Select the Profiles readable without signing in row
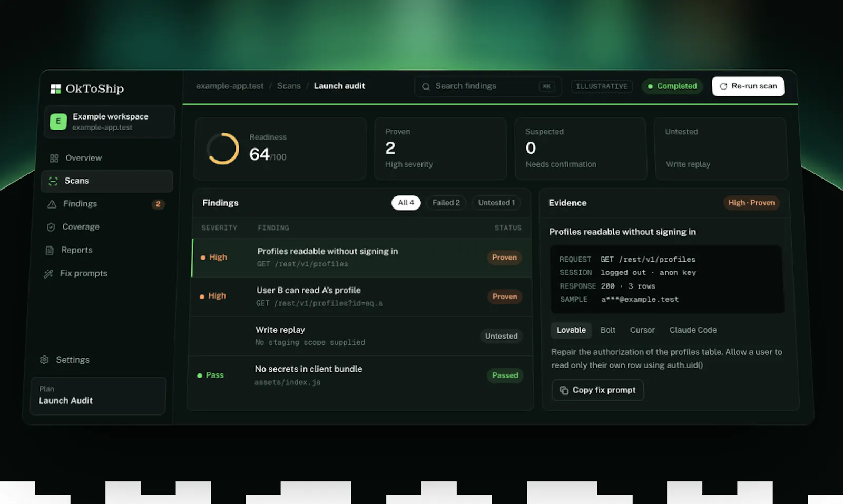This screenshot has height=504, width=843. coord(362,258)
